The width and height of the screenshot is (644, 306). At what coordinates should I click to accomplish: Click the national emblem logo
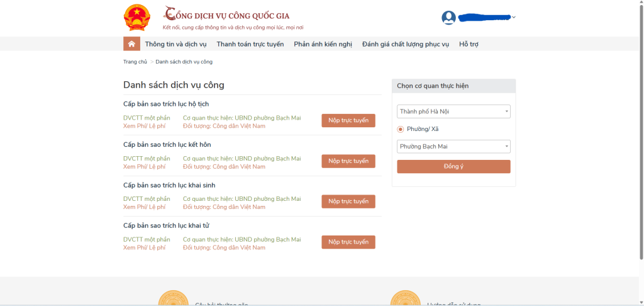(x=136, y=18)
